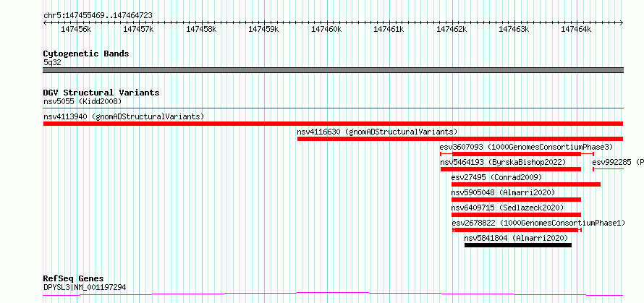Open nsv5905048 (Almarri2020) variant label

tap(503, 192)
